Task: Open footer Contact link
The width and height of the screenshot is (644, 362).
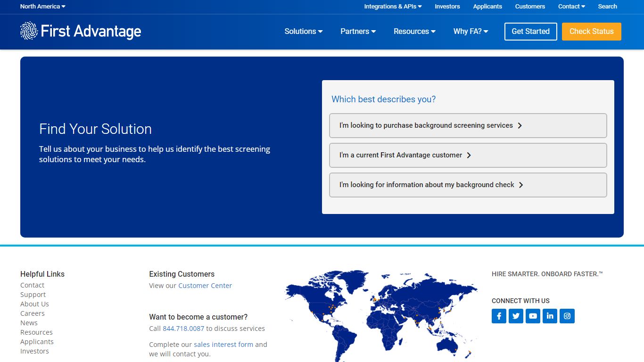Action: click(32, 285)
